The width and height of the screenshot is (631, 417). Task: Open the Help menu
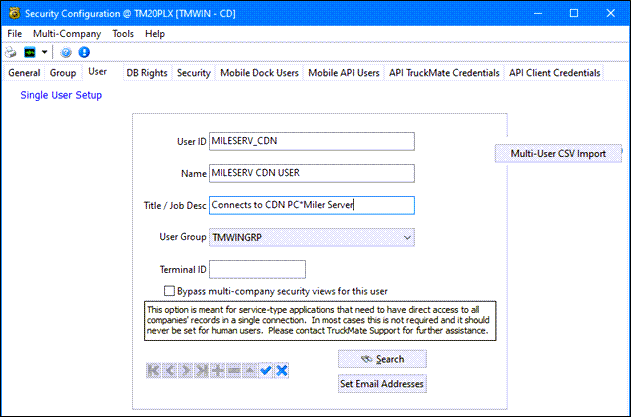coord(155,34)
